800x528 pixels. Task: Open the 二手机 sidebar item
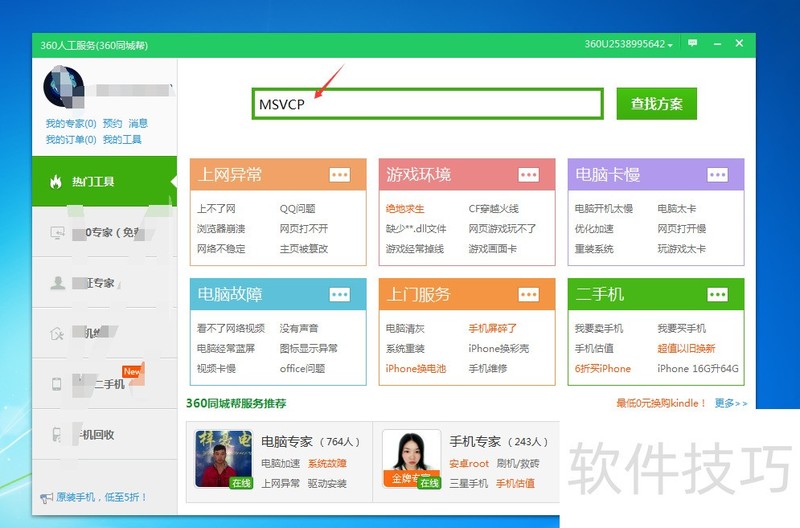[105, 384]
